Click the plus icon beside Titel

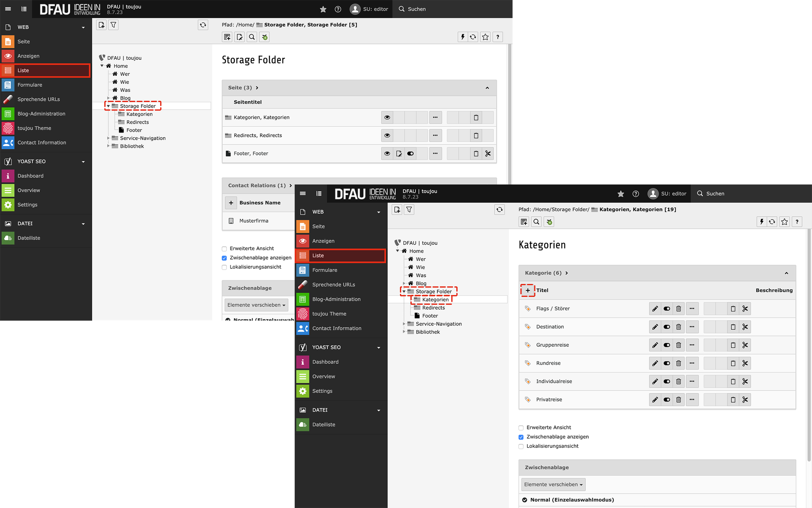527,290
